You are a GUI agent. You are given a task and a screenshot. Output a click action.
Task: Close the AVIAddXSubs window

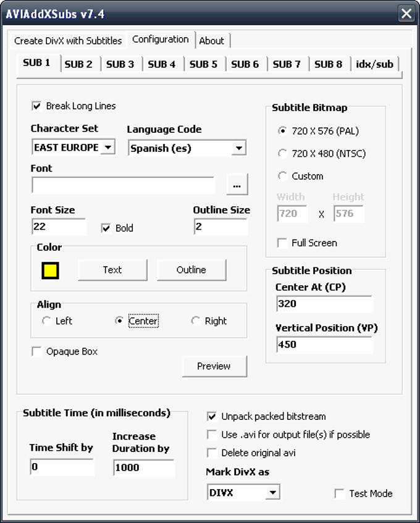point(406,14)
